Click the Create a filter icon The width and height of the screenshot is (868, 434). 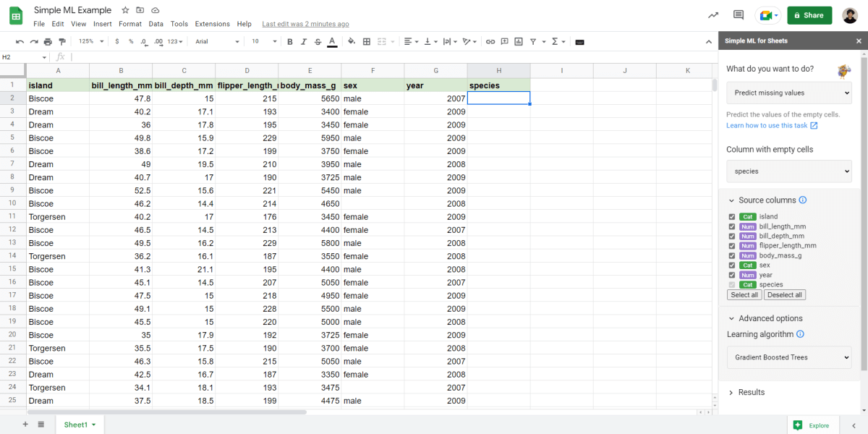(x=532, y=41)
